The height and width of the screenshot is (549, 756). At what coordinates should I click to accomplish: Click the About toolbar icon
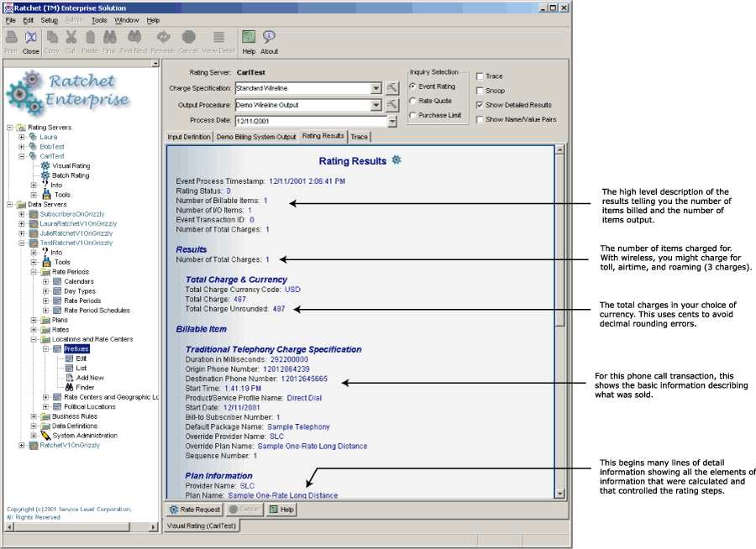click(x=269, y=37)
